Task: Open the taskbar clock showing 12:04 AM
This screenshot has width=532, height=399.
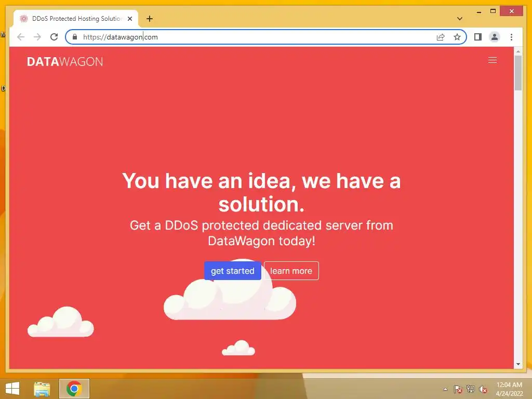Action: pyautogui.click(x=509, y=389)
